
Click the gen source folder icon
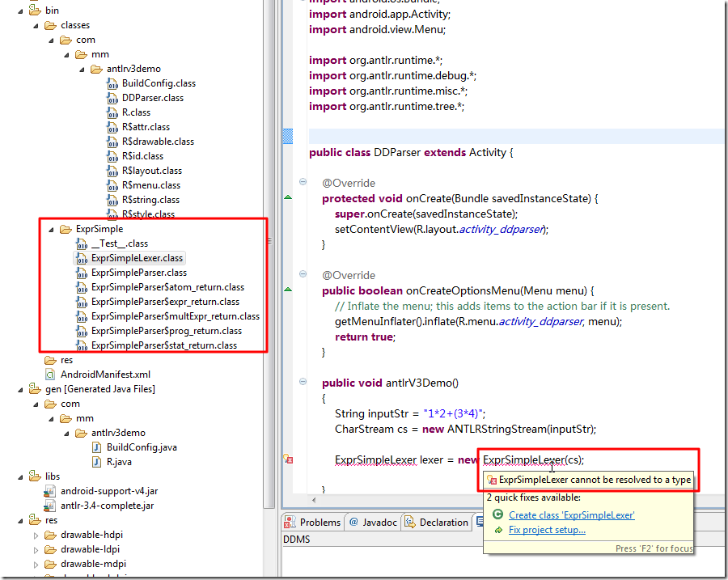(x=35, y=388)
